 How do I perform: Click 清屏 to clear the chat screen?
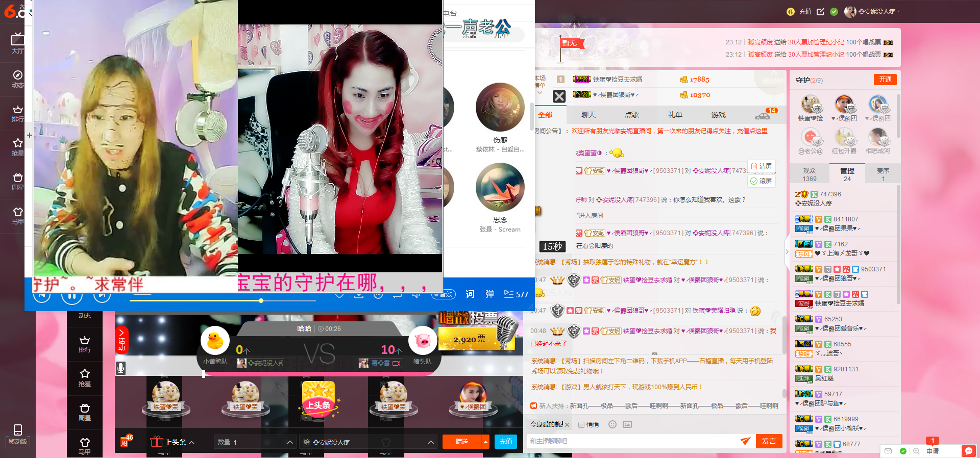pyautogui.click(x=762, y=166)
